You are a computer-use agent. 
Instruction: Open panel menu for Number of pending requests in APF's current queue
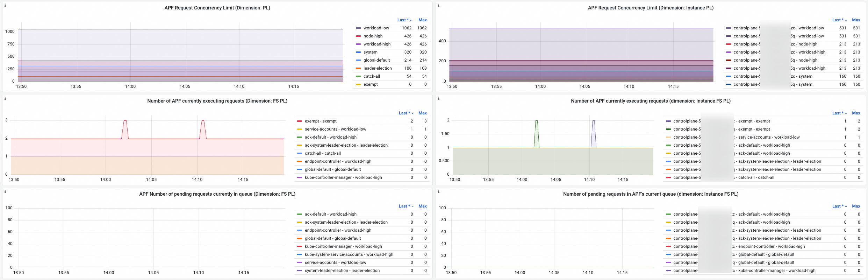[651, 194]
